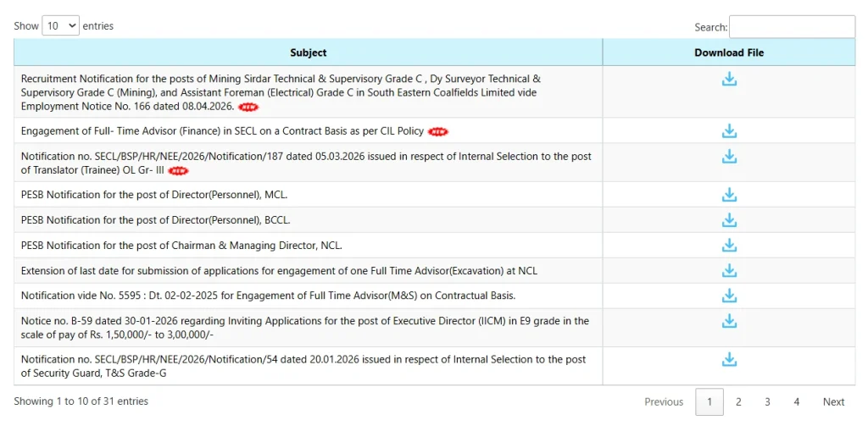Select current page 1 in pagination
Viewport: 868px width, 426px height.
pos(709,402)
